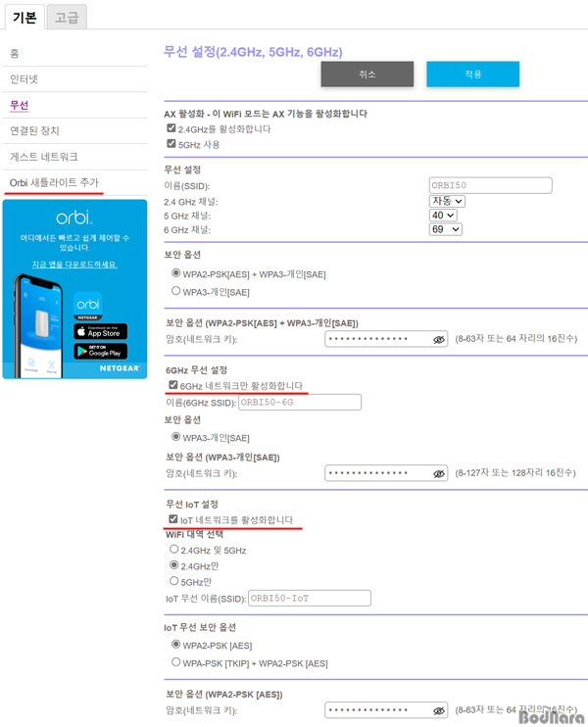Open the App Store download badge
The width and height of the screenshot is (588, 727).
tap(101, 331)
